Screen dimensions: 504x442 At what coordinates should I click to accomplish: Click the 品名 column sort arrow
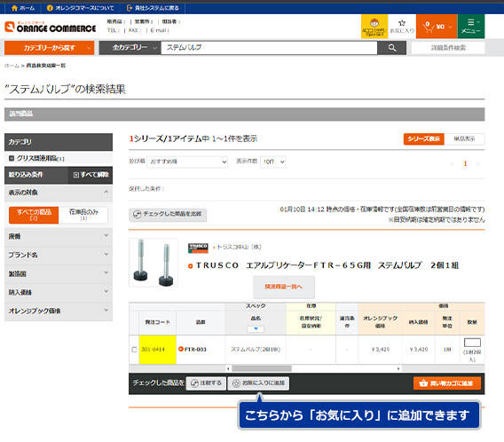pyautogui.click(x=256, y=329)
